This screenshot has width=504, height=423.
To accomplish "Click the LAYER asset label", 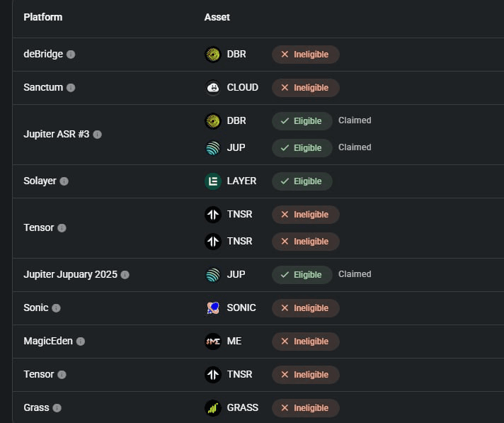I will [241, 181].
